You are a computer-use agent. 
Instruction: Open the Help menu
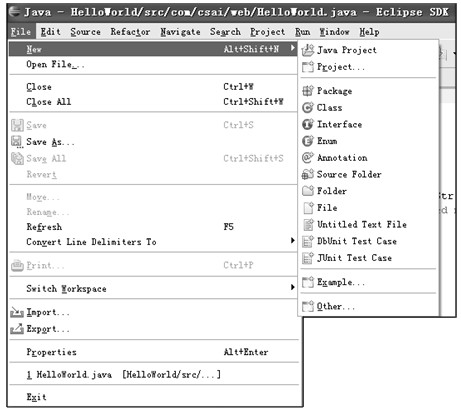click(x=369, y=32)
